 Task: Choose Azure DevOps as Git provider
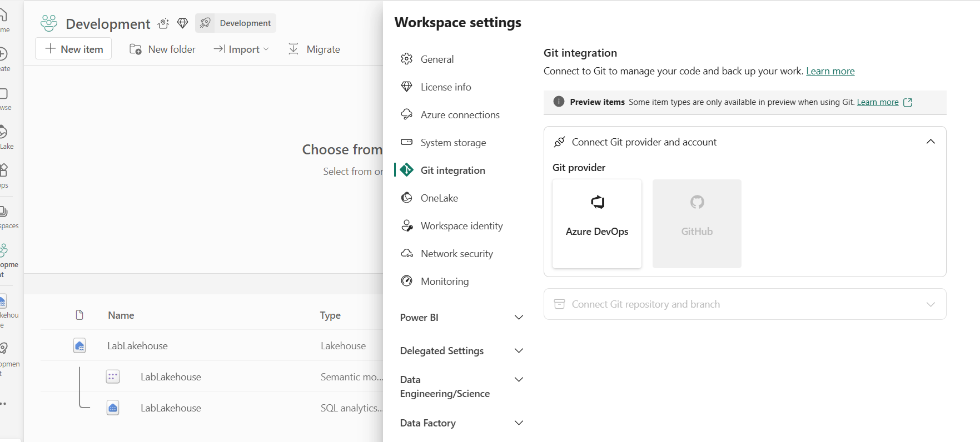[x=597, y=224]
